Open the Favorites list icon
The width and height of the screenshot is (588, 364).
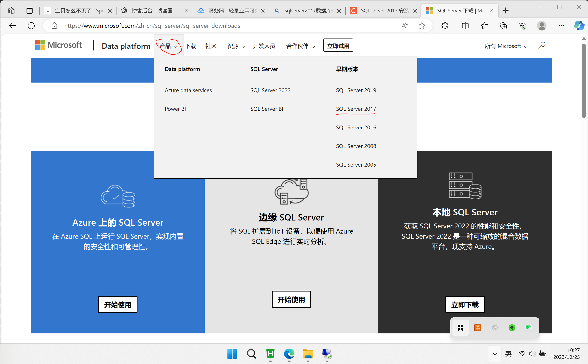pos(484,25)
